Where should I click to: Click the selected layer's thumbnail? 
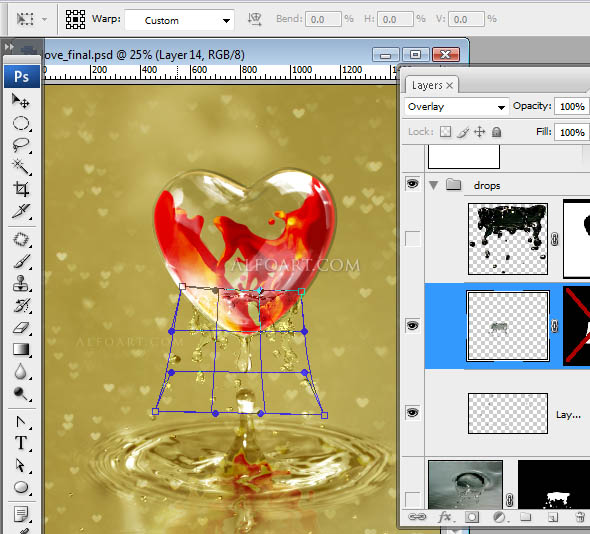[508, 326]
